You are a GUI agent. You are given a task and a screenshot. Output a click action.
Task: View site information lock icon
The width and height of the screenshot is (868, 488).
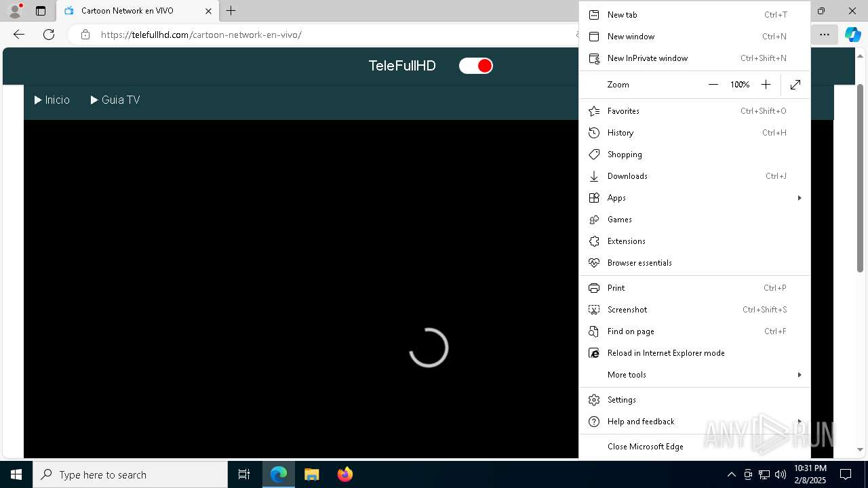(85, 35)
